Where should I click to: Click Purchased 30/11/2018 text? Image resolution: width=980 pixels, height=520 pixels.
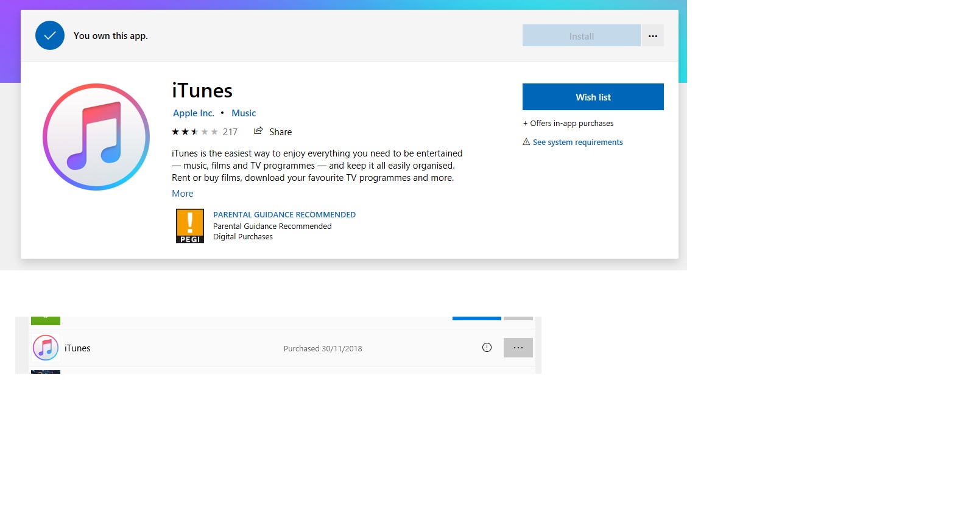pos(323,349)
